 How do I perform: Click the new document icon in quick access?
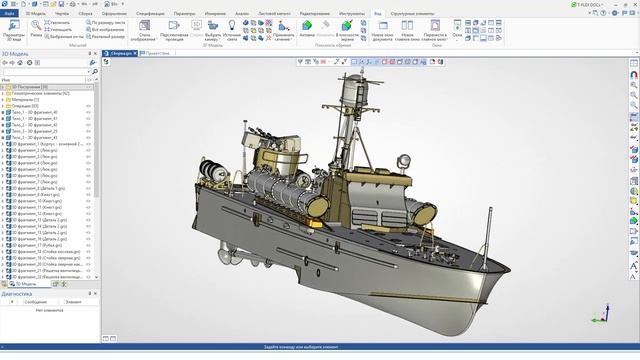(23, 4)
